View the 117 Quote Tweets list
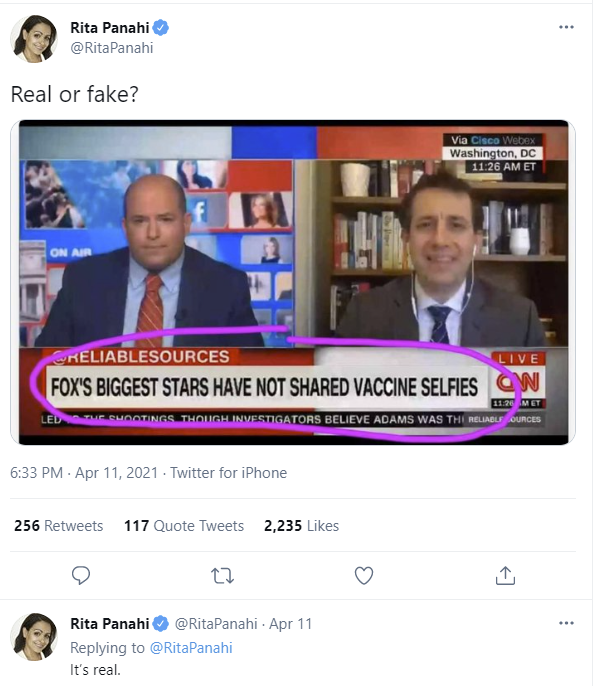This screenshot has height=686, width=604. click(184, 525)
